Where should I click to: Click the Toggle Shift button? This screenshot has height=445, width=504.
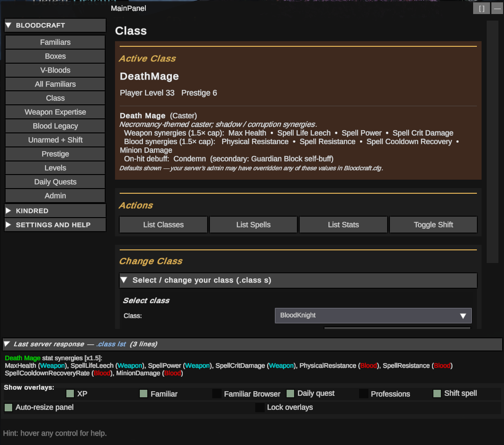pos(433,225)
